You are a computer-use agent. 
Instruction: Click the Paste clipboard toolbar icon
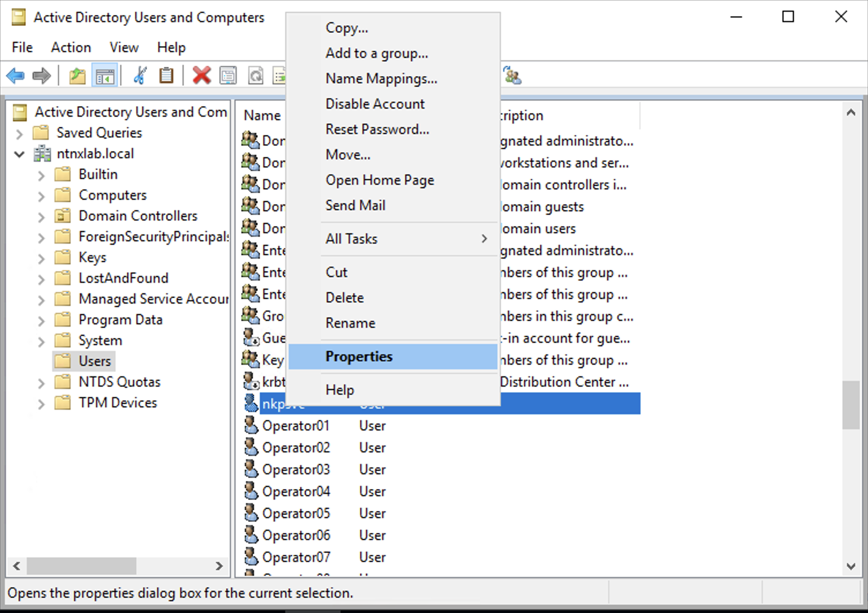coord(166,76)
